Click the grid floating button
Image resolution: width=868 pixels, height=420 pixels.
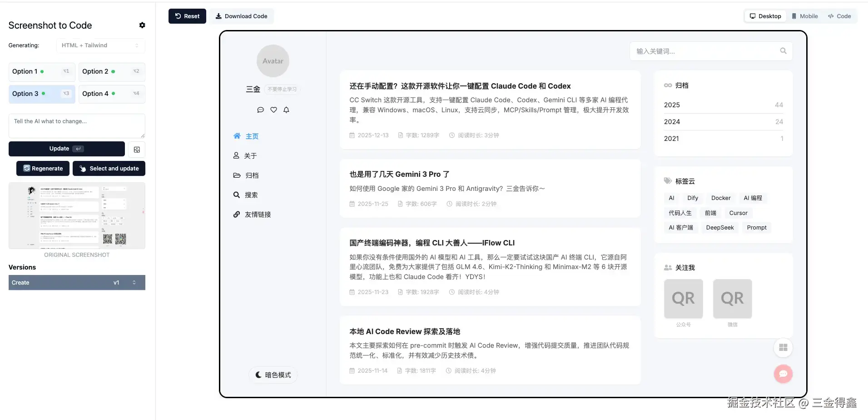(x=783, y=348)
